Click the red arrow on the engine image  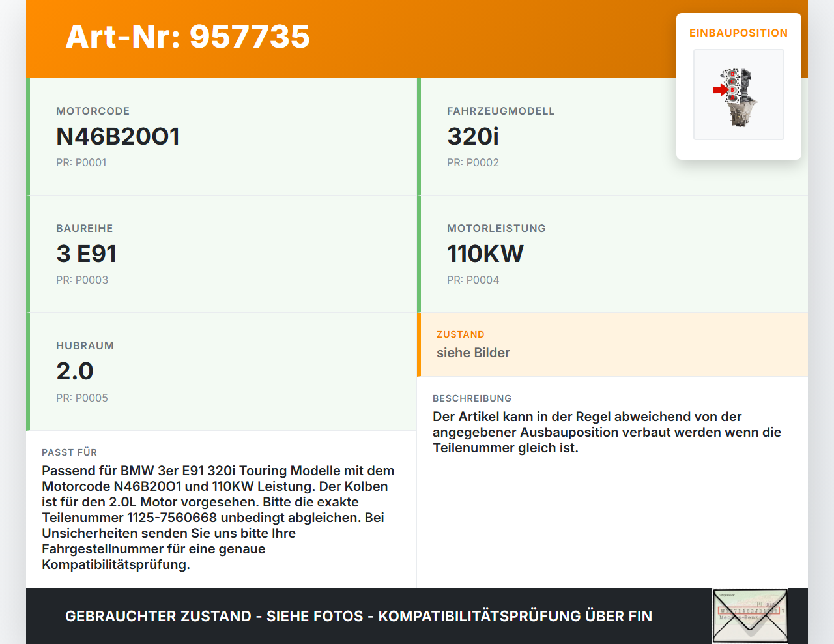pos(719,90)
